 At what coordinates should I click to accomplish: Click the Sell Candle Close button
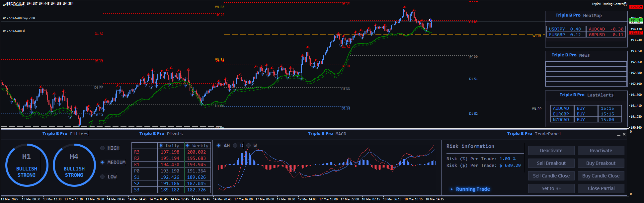click(551, 176)
